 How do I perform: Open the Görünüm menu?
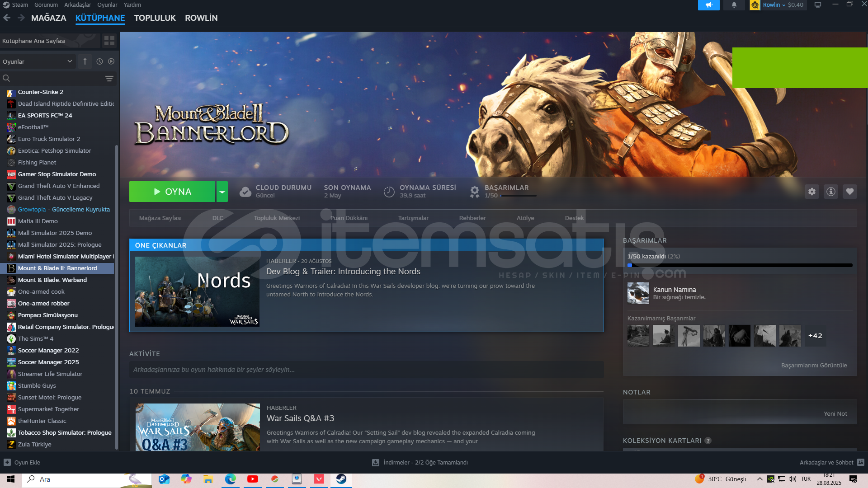tap(46, 5)
